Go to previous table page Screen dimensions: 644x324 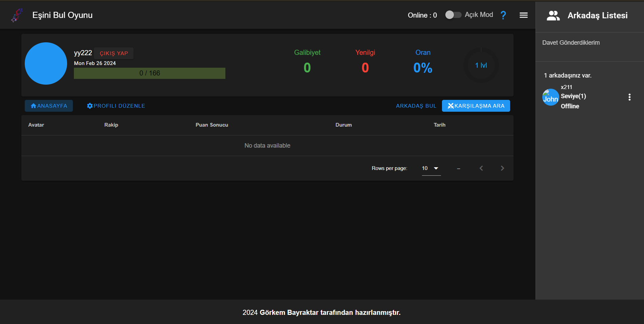pyautogui.click(x=481, y=168)
